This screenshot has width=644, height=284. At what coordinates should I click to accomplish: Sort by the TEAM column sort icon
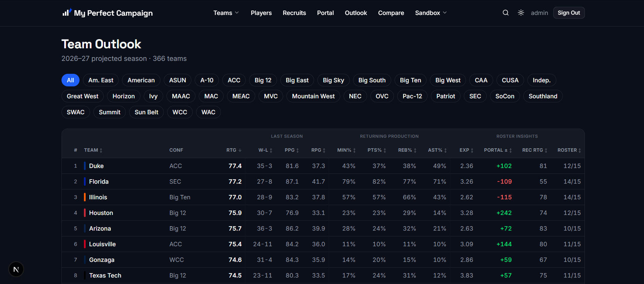tap(101, 150)
